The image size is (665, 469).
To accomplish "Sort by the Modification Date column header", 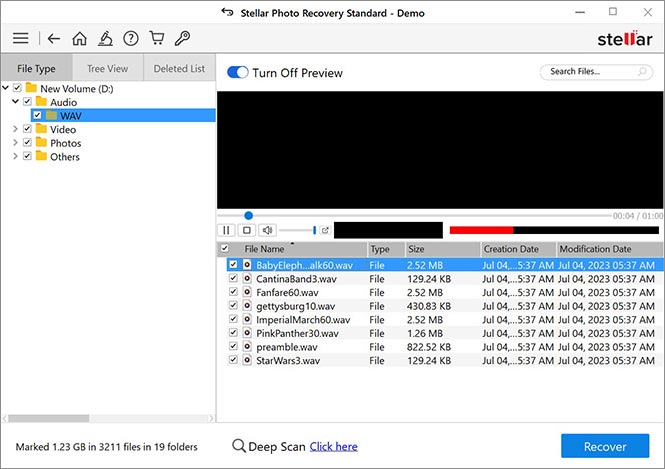I will pos(609,249).
